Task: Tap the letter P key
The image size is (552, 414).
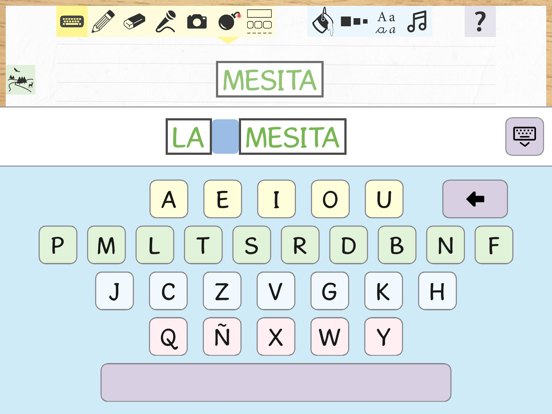Action: (x=58, y=245)
